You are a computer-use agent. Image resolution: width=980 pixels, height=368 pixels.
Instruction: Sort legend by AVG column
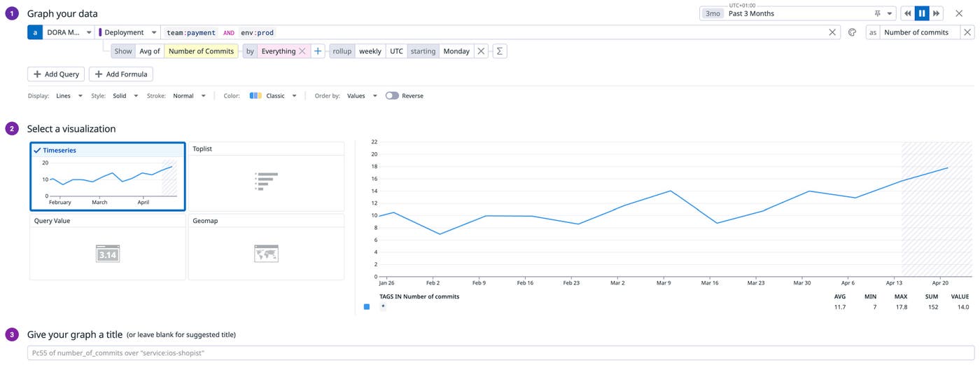[x=839, y=297]
